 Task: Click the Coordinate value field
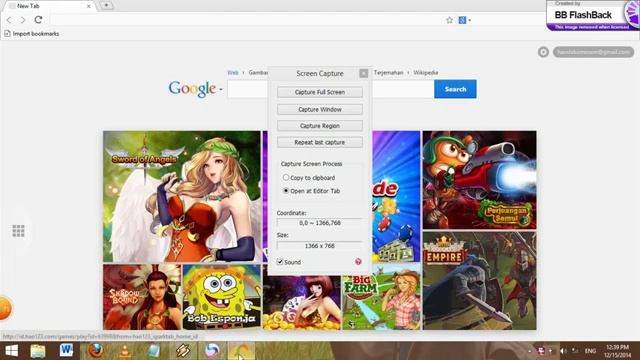pyautogui.click(x=320, y=223)
